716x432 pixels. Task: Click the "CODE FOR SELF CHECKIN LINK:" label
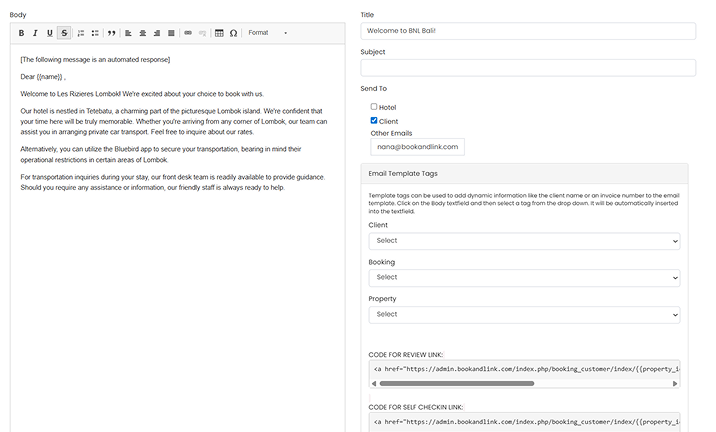[x=416, y=407]
